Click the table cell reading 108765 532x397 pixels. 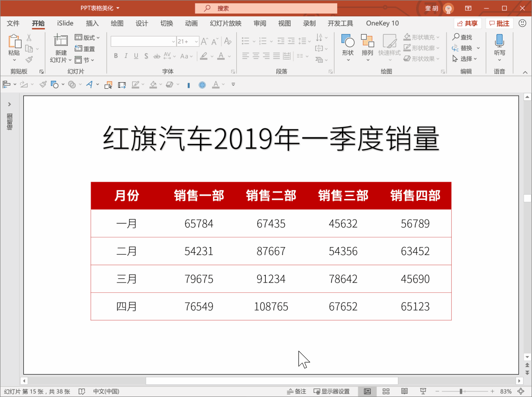tap(271, 306)
